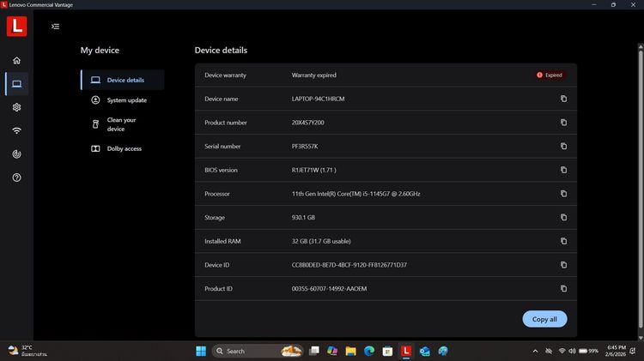Open the volume speaker tray icon
Viewport: 644px width, 361px height.
[x=572, y=352]
